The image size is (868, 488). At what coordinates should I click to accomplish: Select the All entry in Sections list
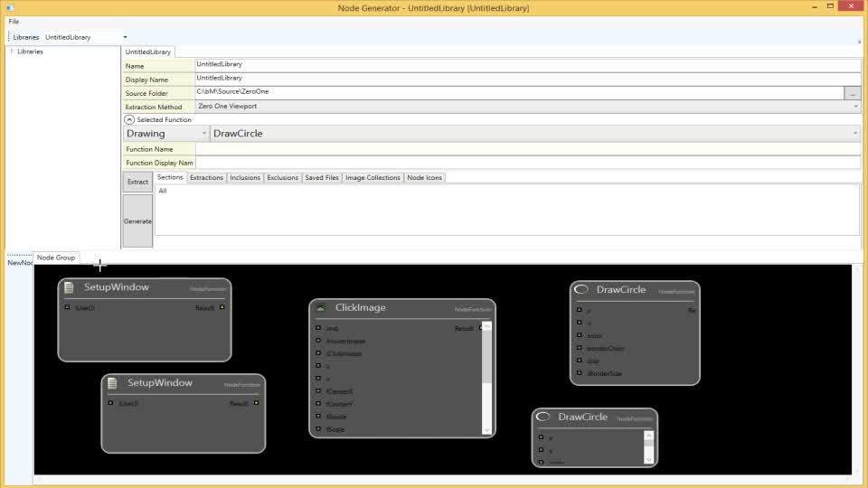[163, 191]
